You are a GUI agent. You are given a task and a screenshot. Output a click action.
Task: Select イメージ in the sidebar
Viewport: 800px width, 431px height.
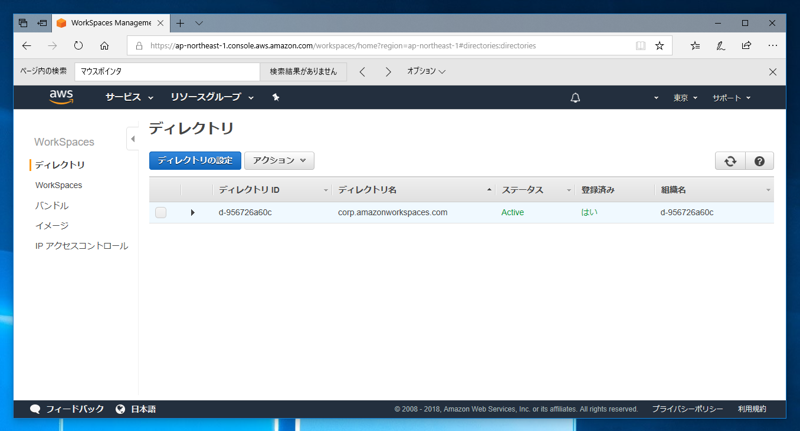point(52,225)
